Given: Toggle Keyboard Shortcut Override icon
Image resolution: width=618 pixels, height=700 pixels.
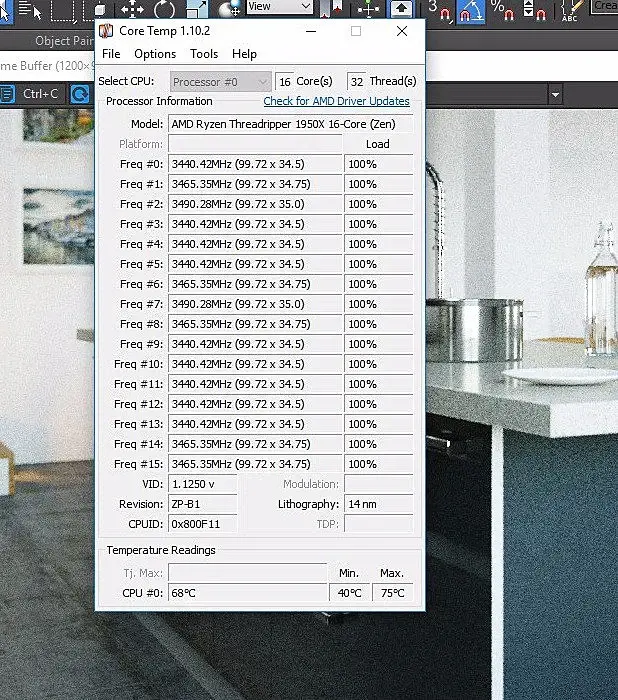Looking at the screenshot, I should coord(401,9).
